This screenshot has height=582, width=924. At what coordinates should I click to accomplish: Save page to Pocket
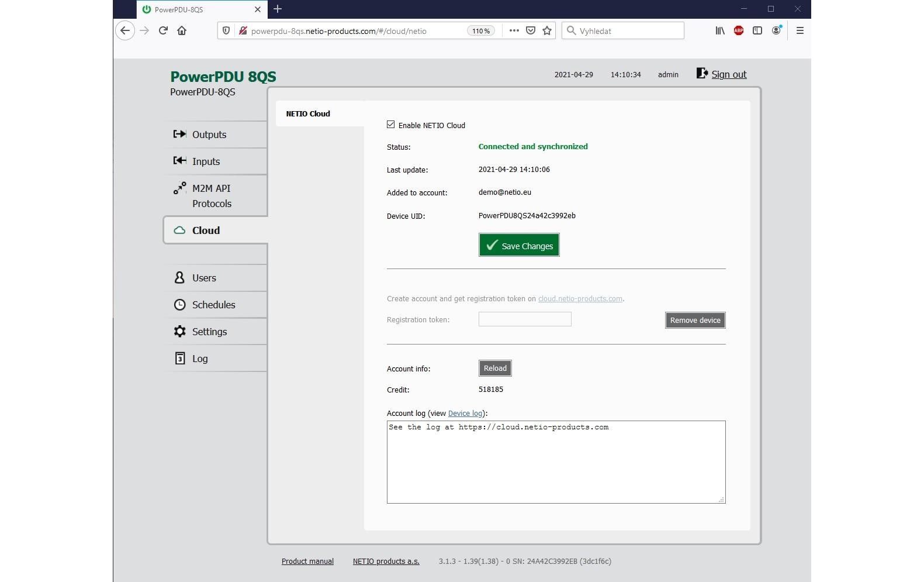click(x=531, y=30)
